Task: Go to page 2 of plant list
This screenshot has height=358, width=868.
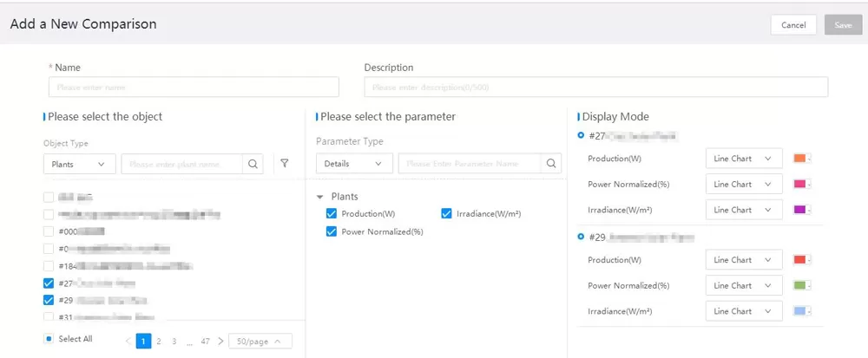Action: pyautogui.click(x=159, y=342)
